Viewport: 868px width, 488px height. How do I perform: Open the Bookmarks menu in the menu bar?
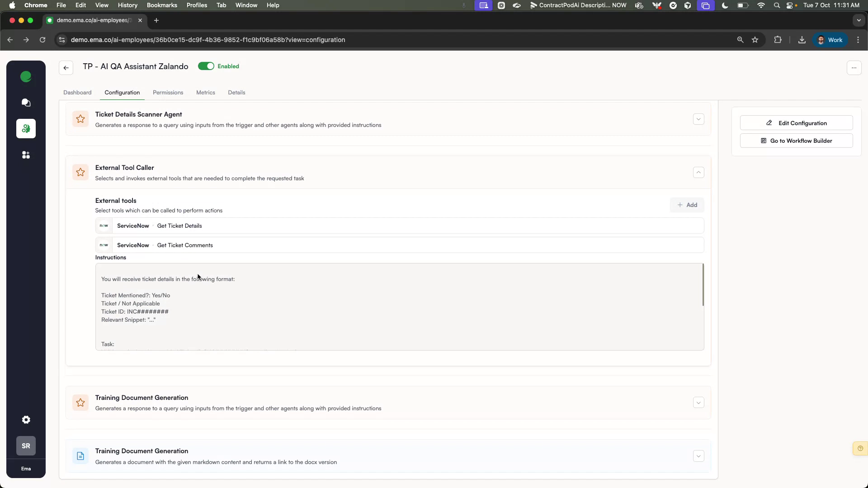[x=161, y=5]
